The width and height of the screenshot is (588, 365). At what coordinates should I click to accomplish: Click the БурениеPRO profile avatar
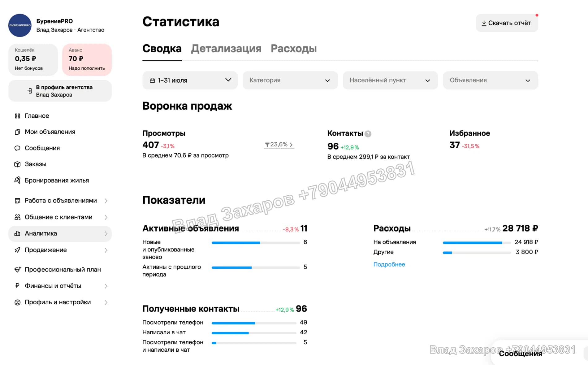click(20, 25)
